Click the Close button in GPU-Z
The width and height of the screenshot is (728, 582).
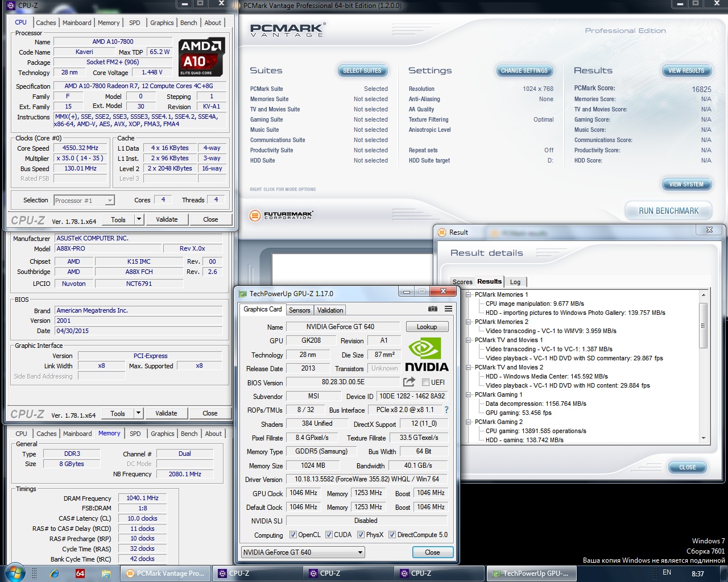coord(432,552)
